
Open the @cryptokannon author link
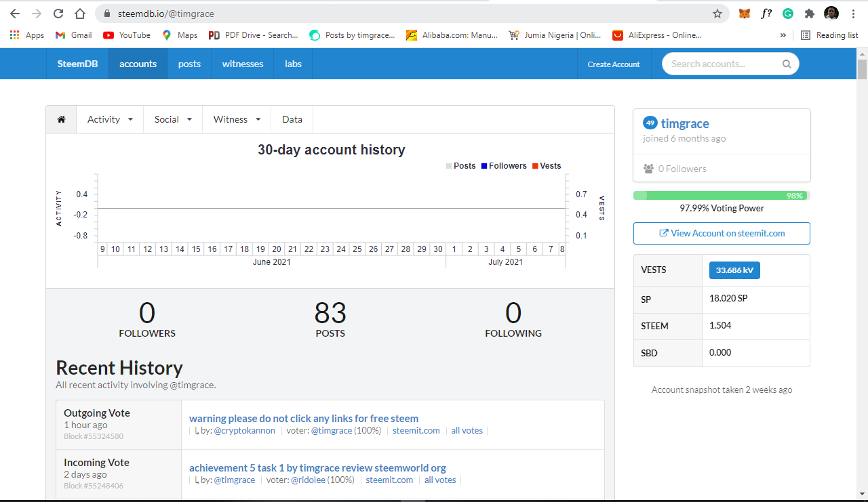click(245, 431)
